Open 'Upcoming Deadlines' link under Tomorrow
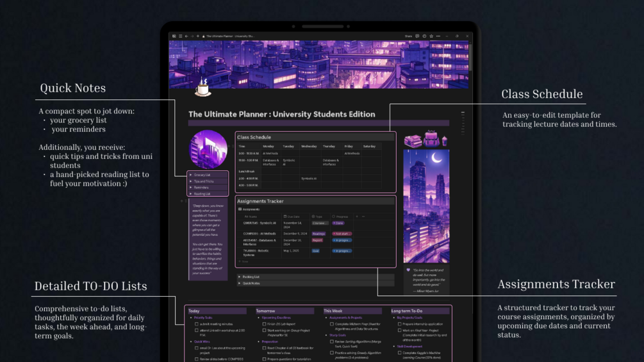Screen dimensions: 644x362 click(276, 318)
